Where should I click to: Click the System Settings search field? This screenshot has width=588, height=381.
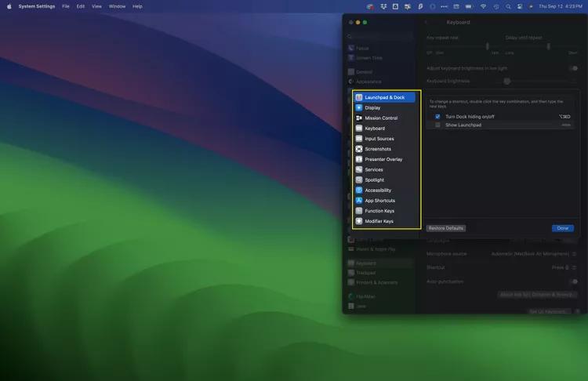click(x=379, y=36)
